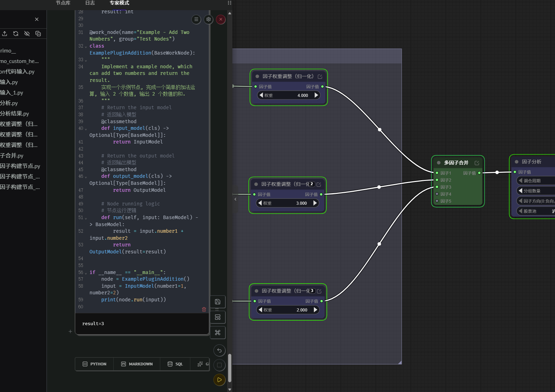Add a PYTHON cell
The width and height of the screenshot is (555, 392).
94,364
